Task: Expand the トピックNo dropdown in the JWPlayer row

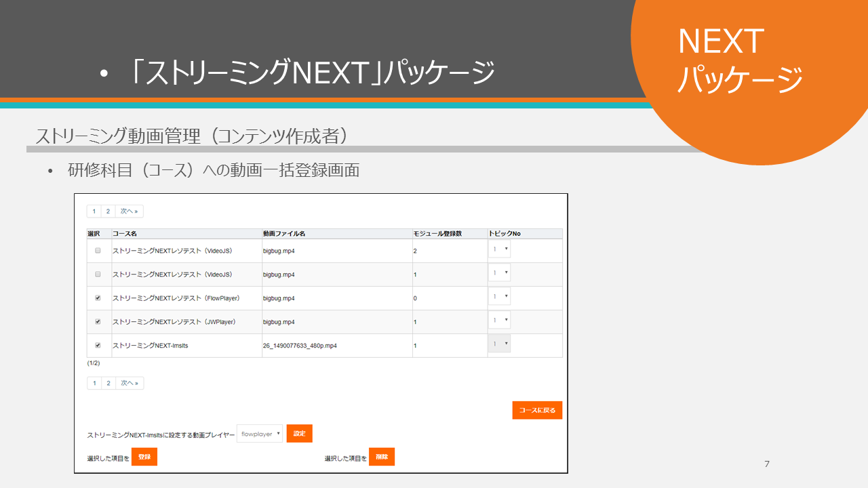Action: coord(500,321)
